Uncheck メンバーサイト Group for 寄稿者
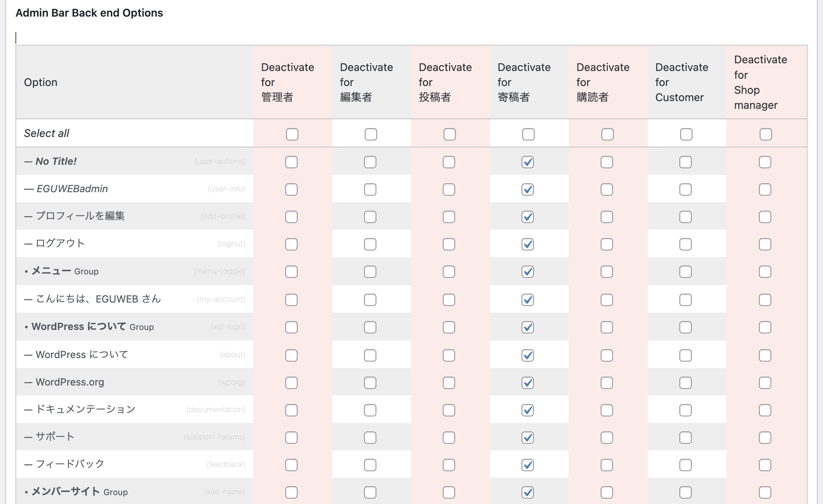The width and height of the screenshot is (823, 504). click(528, 492)
